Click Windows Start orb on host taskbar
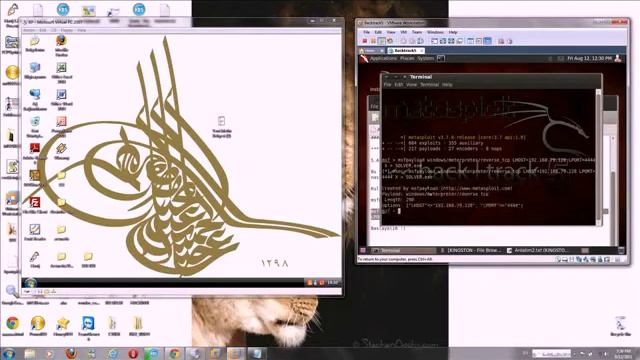 [x=9, y=353]
